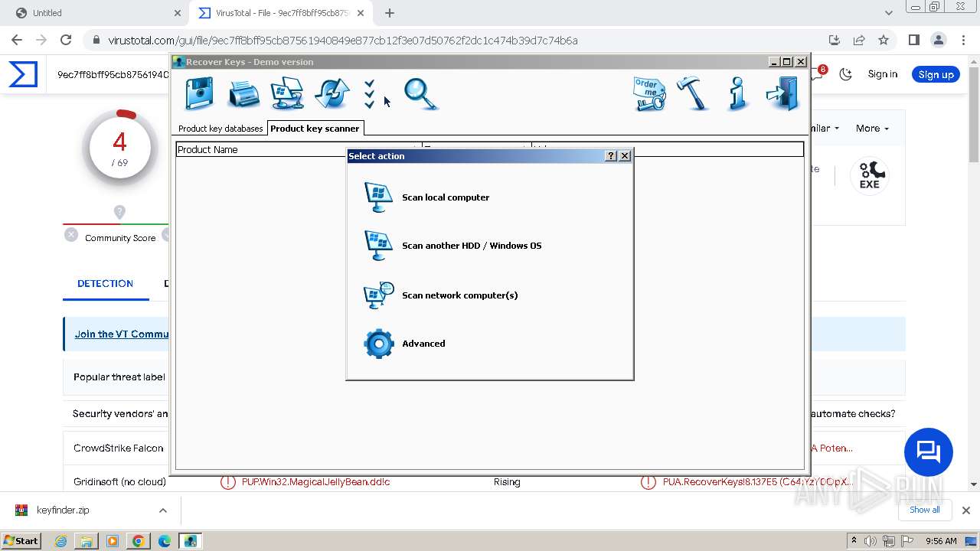Open keyfinder.zip download item

tap(63, 510)
